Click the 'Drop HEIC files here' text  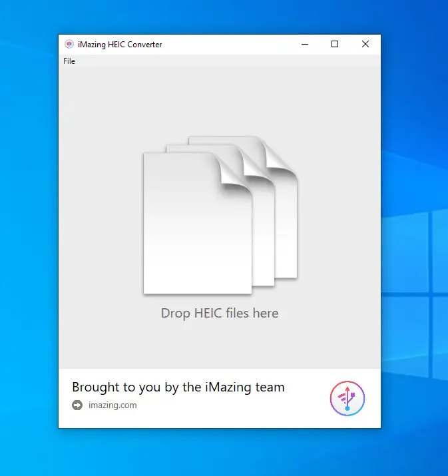click(220, 314)
